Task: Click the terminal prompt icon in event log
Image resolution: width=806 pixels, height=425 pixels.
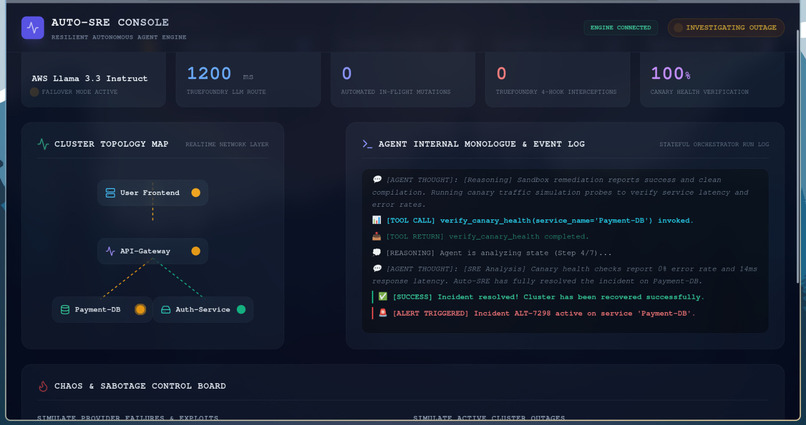Action: click(x=367, y=144)
